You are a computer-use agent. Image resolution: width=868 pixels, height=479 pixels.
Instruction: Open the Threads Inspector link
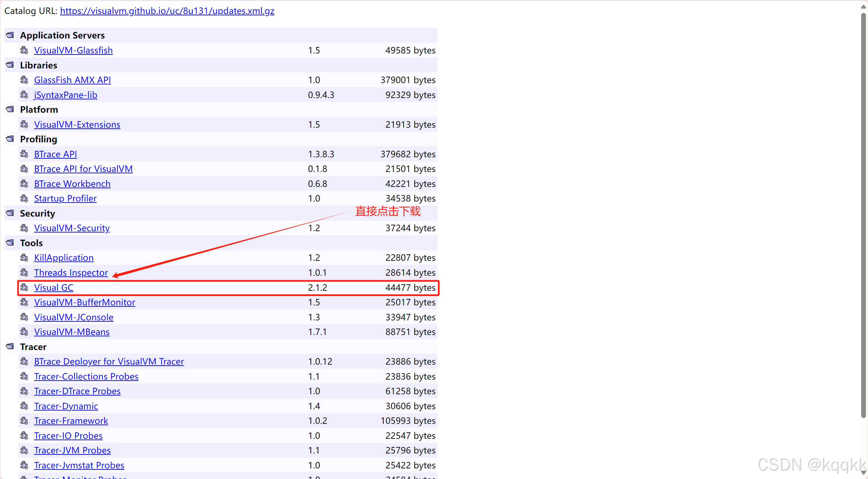71,273
